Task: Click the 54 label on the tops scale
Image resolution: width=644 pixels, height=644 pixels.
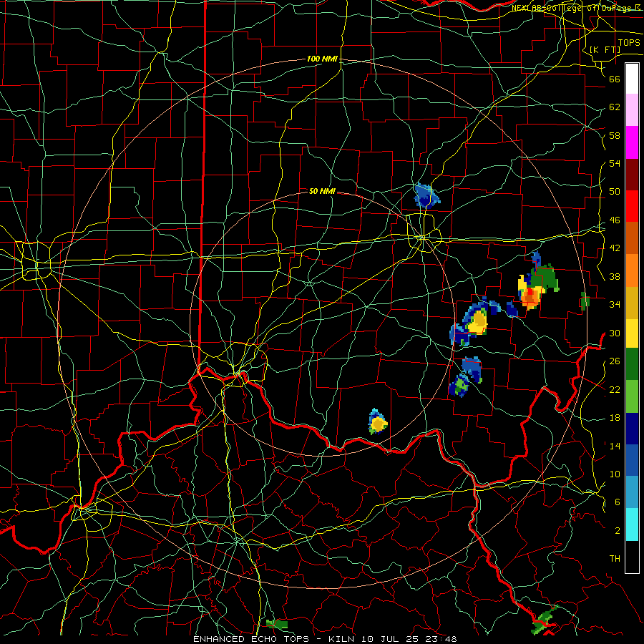Action: (x=615, y=163)
